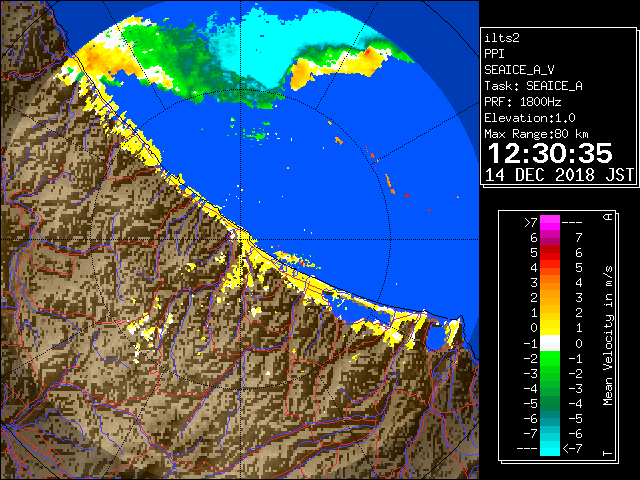The image size is (640, 480).
Task: Click the time readout 12:30:35
Action: click(550, 153)
